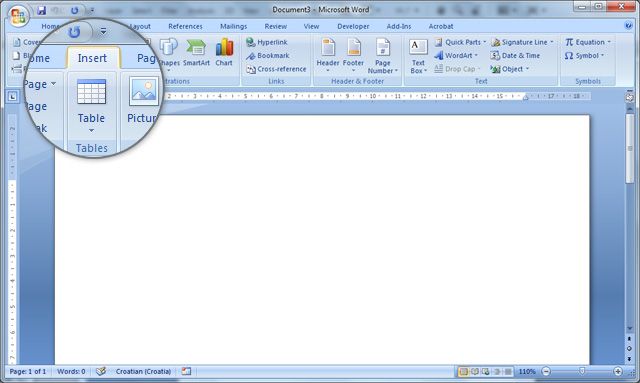Switch to the View tab

pyautogui.click(x=311, y=26)
